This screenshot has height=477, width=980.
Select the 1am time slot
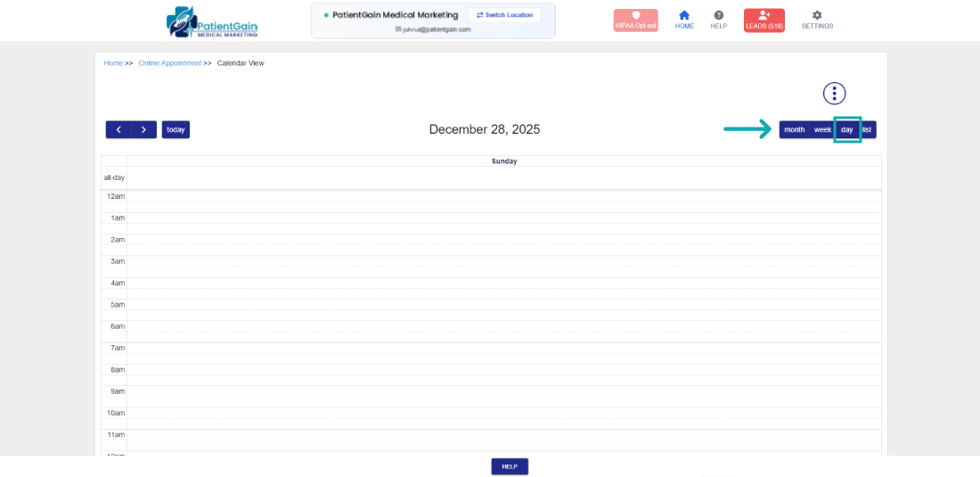click(503, 218)
